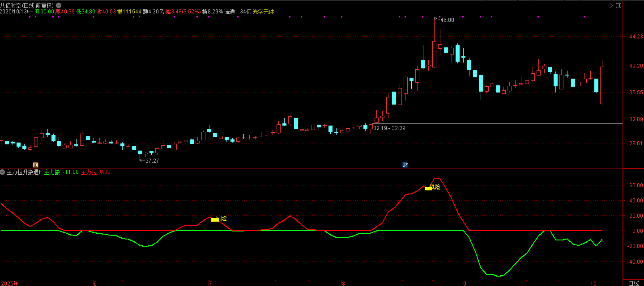Click the 光学元件 sector label
The width and height of the screenshot is (644, 286).
tap(264, 12)
